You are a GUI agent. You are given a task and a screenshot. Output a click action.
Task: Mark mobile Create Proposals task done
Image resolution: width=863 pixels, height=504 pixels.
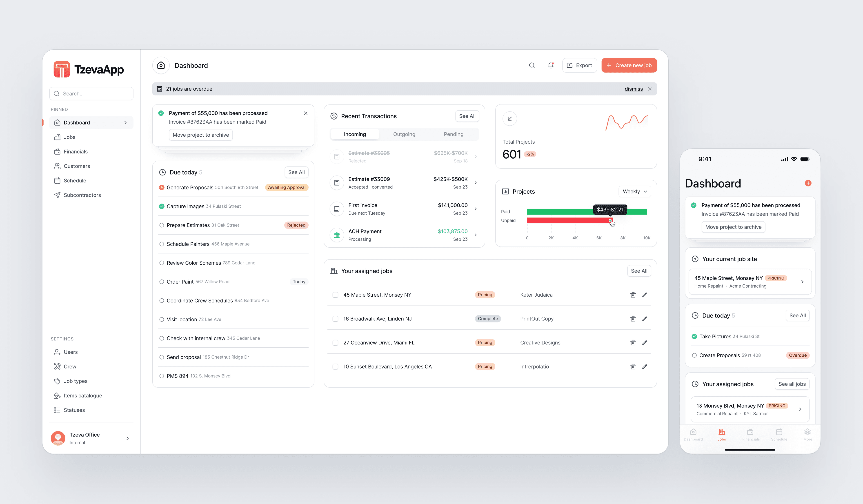[x=694, y=355]
